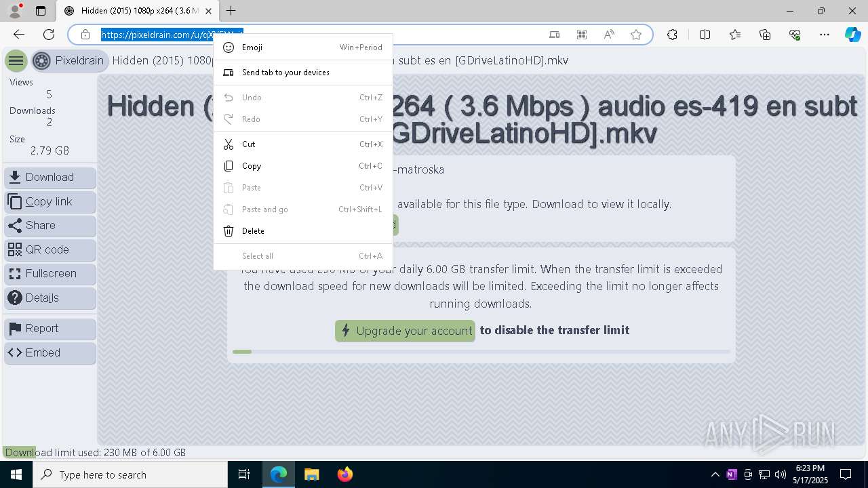Open file Details panel
This screenshot has width=868, height=488.
point(50,298)
